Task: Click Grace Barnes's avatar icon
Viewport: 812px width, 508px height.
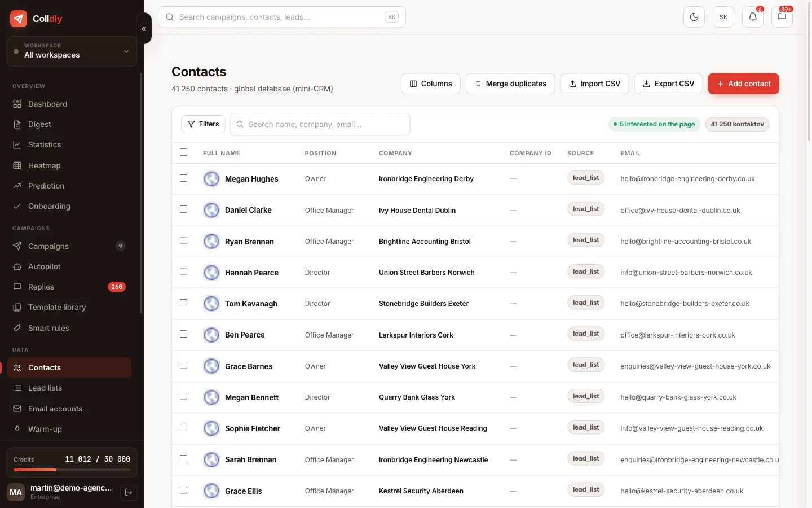Action: (x=211, y=366)
